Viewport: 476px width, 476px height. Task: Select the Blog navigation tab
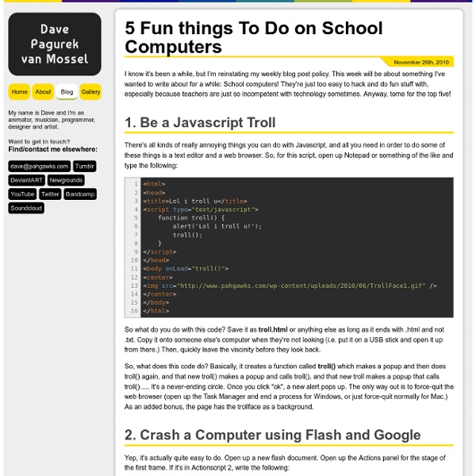coord(67,92)
